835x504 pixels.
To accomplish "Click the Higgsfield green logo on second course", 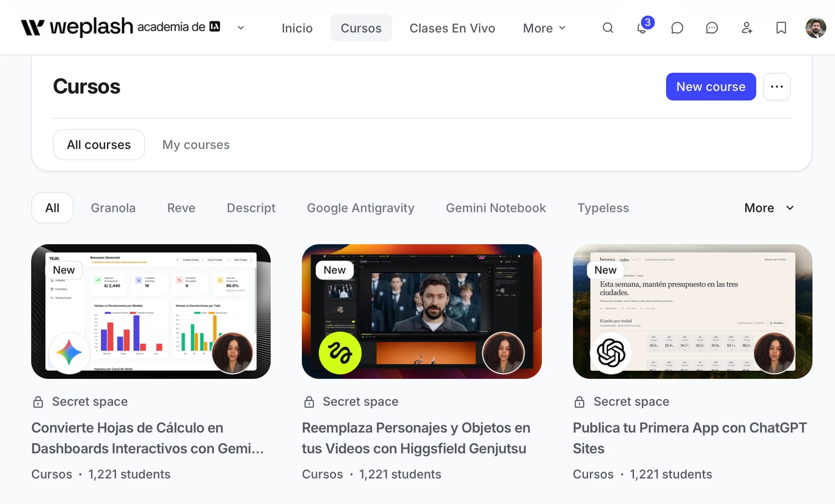I will tap(340, 353).
